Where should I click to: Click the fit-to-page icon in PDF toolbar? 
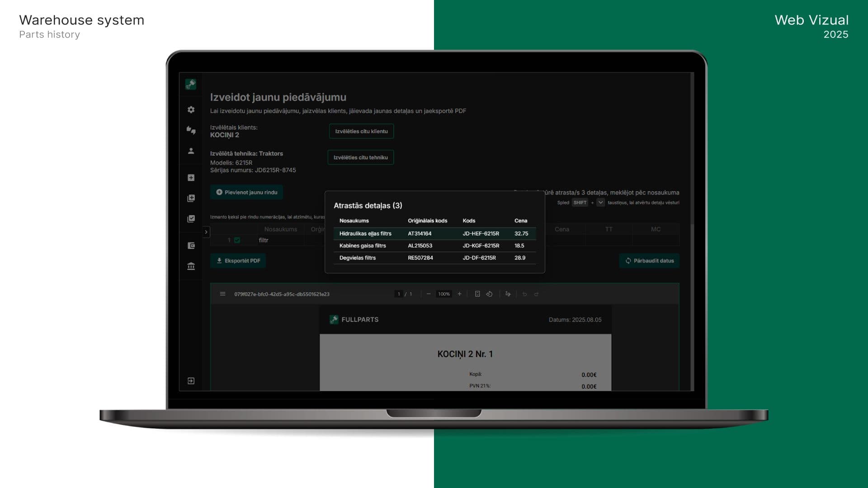[x=477, y=294]
